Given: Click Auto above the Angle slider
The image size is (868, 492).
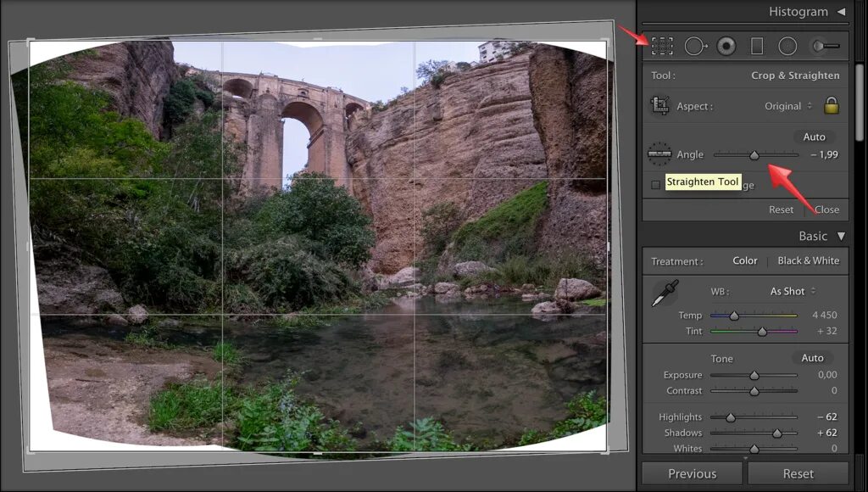Looking at the screenshot, I should [814, 137].
